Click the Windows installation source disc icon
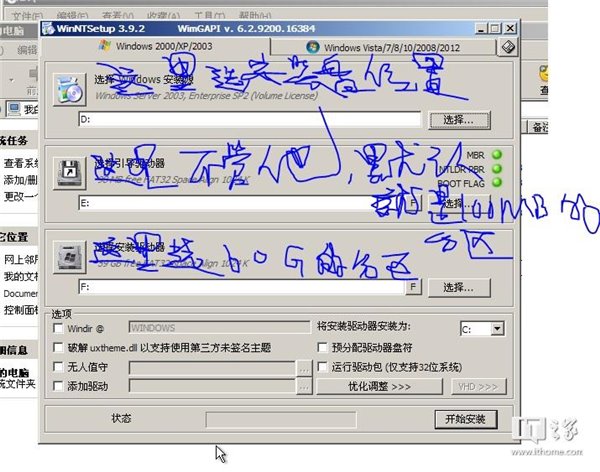The width and height of the screenshot is (600, 472). (70, 90)
